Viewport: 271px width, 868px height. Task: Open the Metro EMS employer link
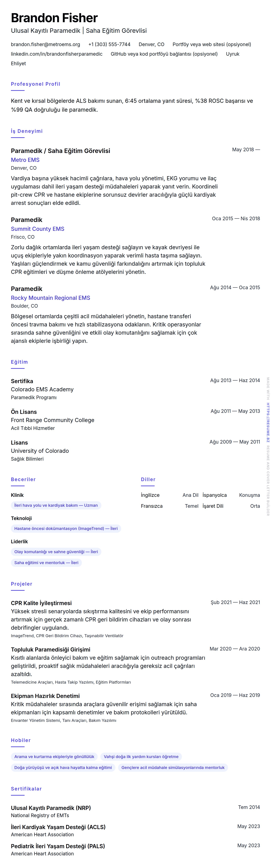25,160
